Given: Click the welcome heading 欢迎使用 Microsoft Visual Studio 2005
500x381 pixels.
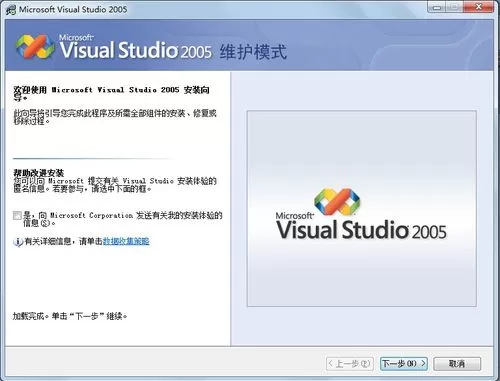Looking at the screenshot, I should pos(111,93).
